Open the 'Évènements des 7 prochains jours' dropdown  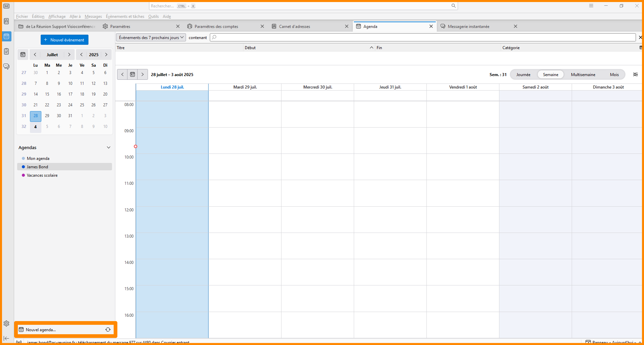point(151,38)
